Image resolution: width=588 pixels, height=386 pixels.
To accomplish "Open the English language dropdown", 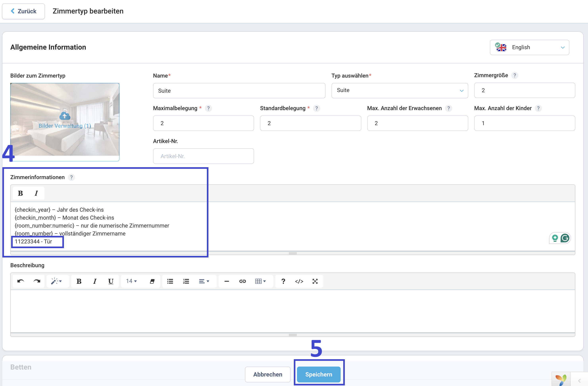I will pyautogui.click(x=529, y=47).
